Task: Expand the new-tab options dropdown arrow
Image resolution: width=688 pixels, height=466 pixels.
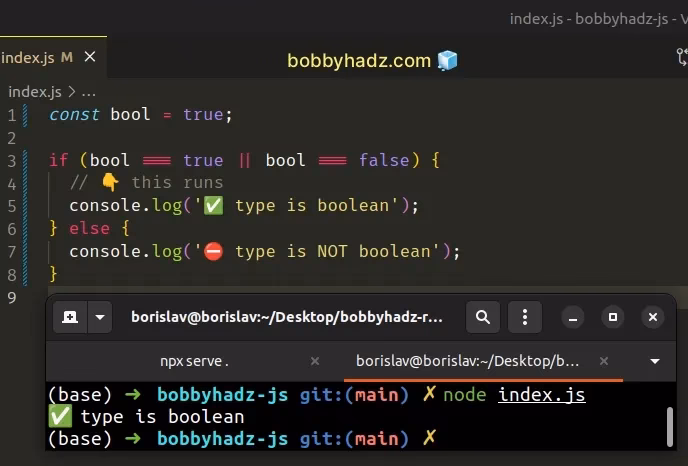Action: (100, 317)
